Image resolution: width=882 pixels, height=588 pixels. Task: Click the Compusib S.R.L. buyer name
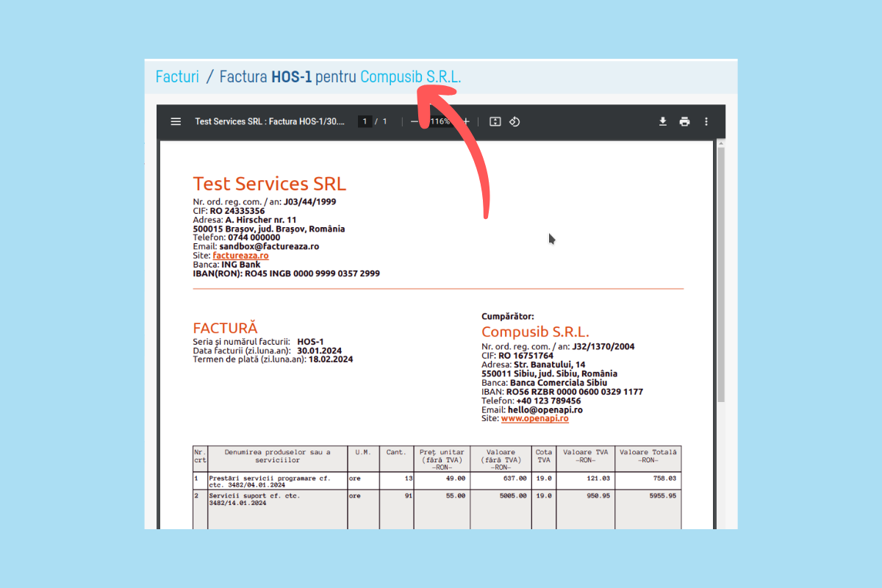535,332
